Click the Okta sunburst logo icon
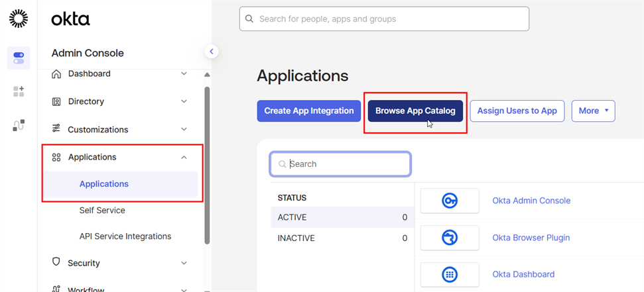The image size is (644, 292). coord(19,19)
